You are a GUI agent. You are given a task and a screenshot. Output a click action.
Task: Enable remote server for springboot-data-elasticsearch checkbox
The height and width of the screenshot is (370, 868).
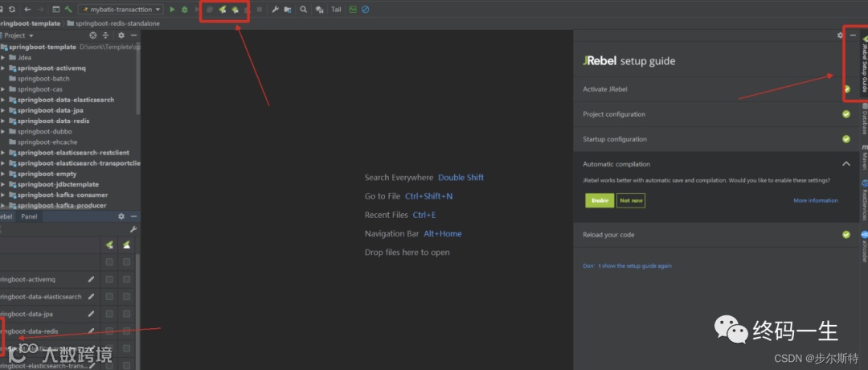click(x=127, y=297)
